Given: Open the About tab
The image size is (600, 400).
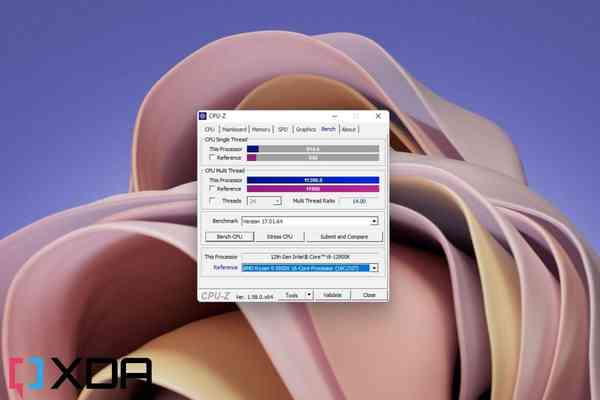Looking at the screenshot, I should (x=349, y=129).
